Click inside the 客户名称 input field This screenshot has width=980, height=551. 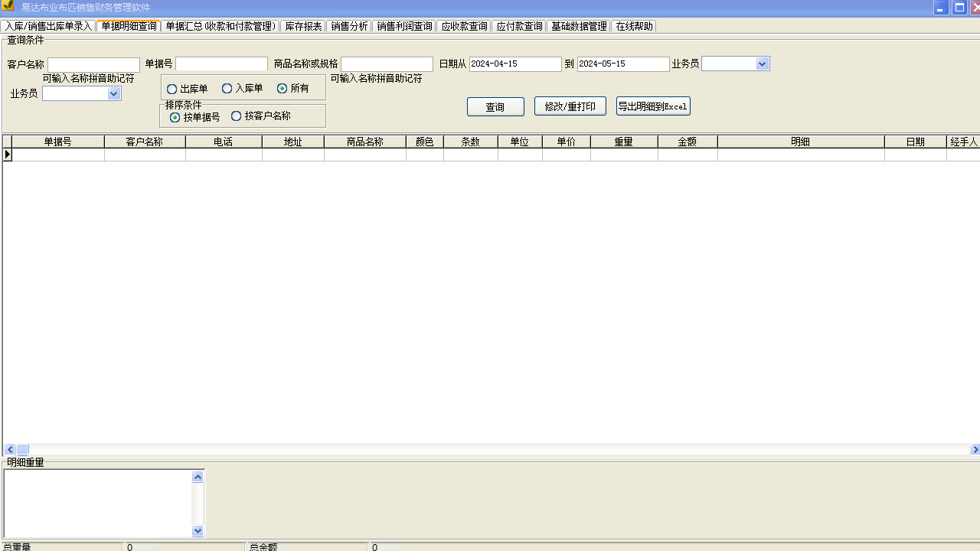(93, 64)
